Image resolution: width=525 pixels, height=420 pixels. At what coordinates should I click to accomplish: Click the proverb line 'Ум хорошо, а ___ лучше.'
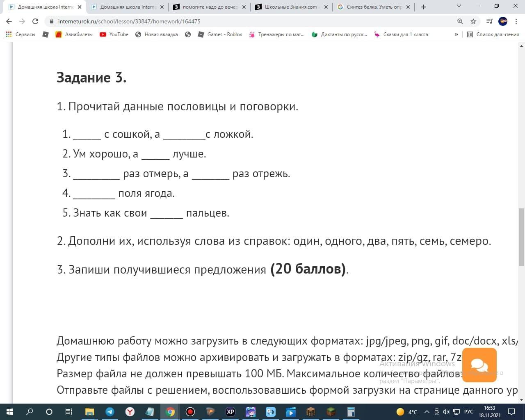[134, 154]
